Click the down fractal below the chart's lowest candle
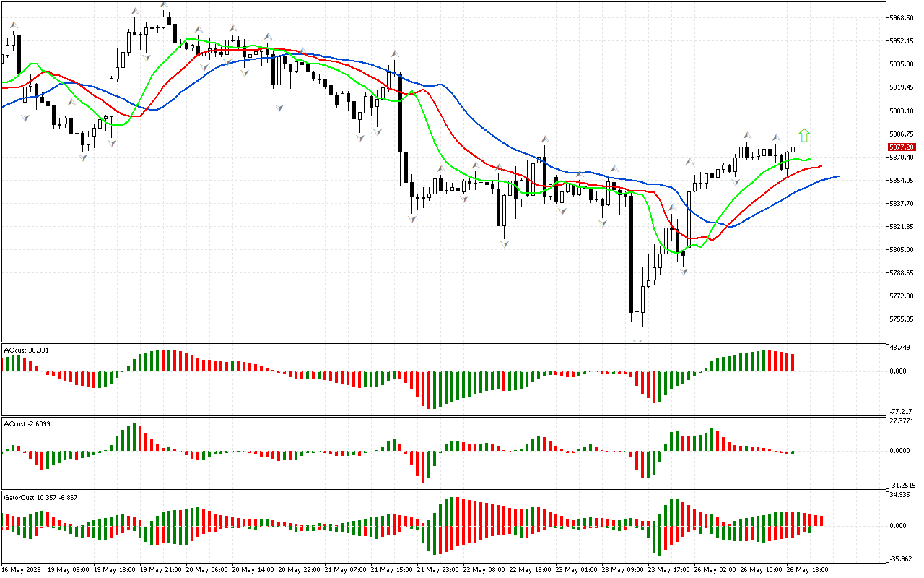Screen dimensions: 924x578 click(637, 340)
